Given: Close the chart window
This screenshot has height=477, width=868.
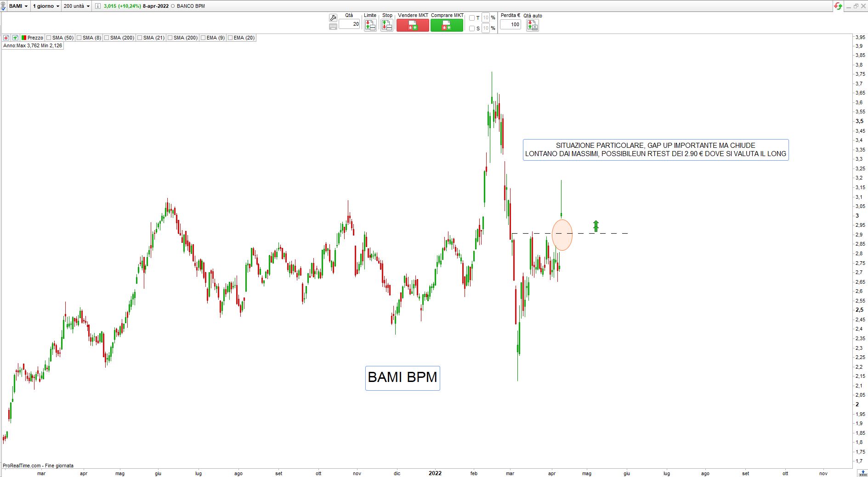Looking at the screenshot, I should 863,6.
